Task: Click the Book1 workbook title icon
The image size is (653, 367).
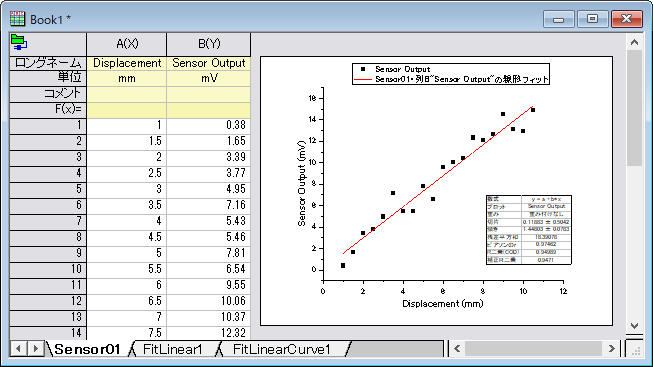Action: (x=17, y=19)
